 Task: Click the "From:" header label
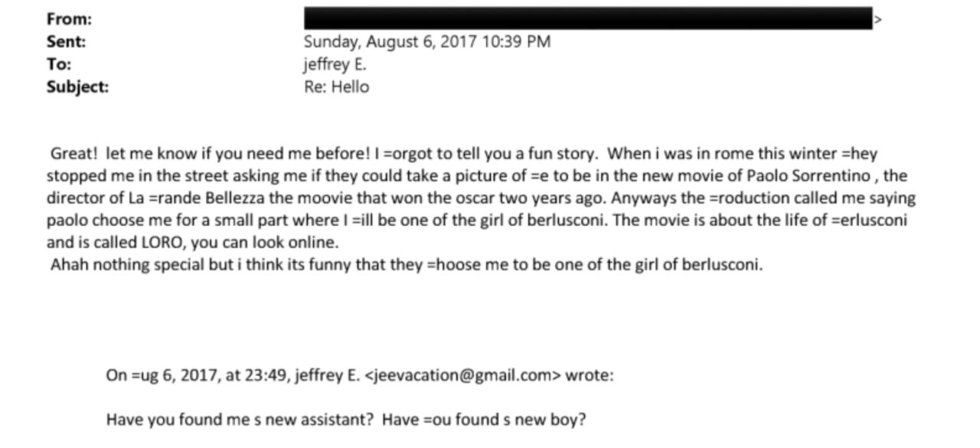click(69, 20)
